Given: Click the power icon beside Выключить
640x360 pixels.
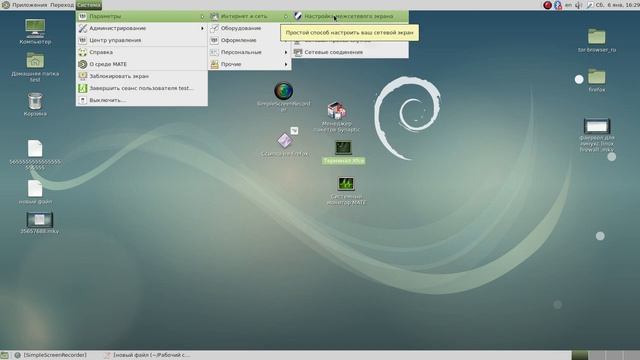Looking at the screenshot, I should tap(83, 100).
